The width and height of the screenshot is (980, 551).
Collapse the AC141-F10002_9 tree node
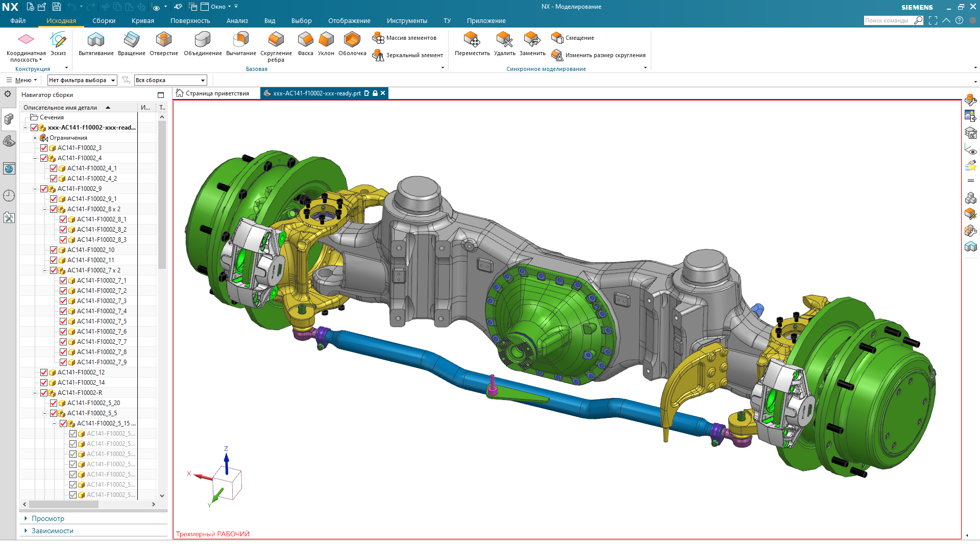click(35, 189)
